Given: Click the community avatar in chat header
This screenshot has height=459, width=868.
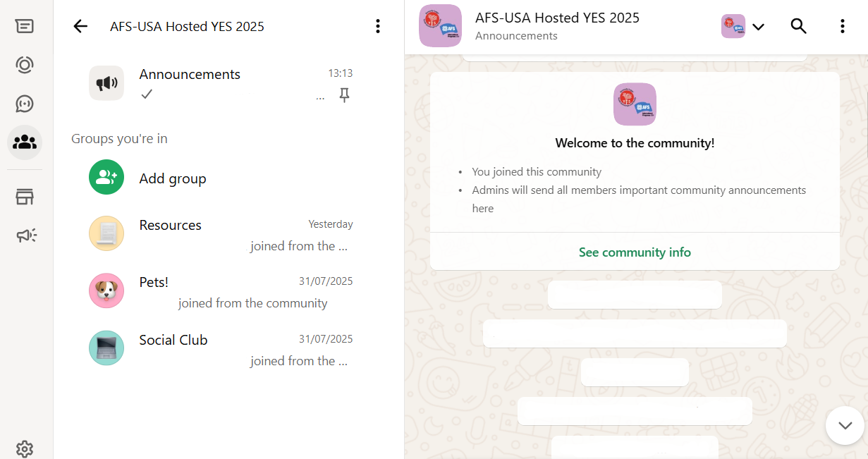Looking at the screenshot, I should [x=440, y=26].
